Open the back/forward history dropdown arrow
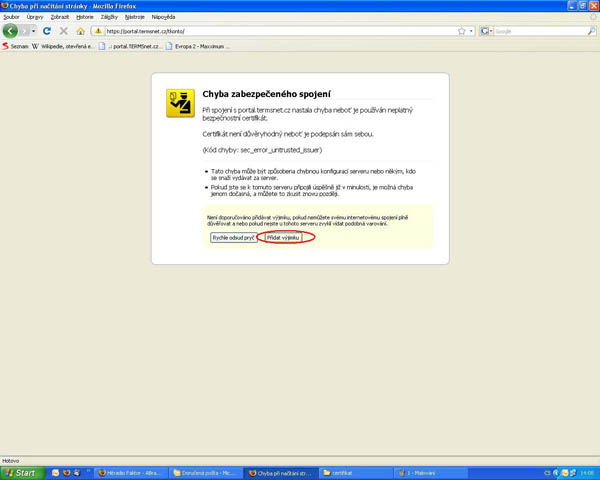Image resolution: width=600 pixels, height=480 pixels. click(x=33, y=31)
